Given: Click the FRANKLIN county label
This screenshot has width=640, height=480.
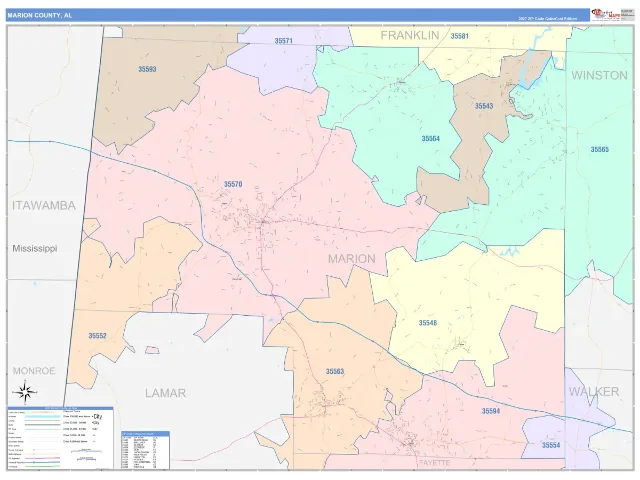Looking at the screenshot, I should pyautogui.click(x=410, y=36).
